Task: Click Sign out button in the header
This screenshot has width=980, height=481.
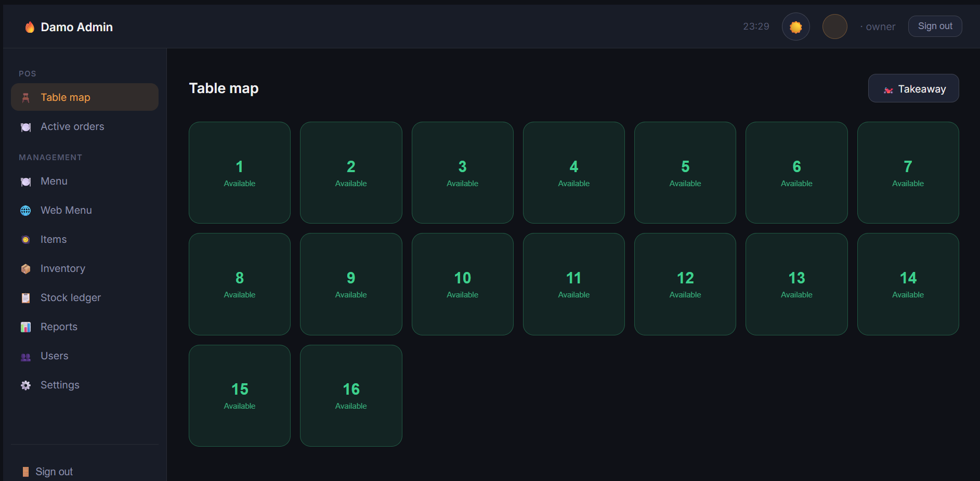Action: tap(935, 26)
